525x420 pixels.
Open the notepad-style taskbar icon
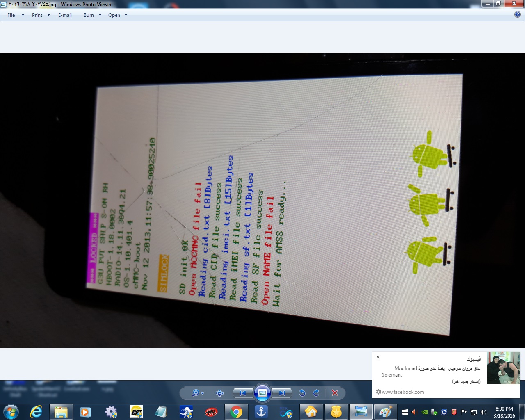(161, 412)
